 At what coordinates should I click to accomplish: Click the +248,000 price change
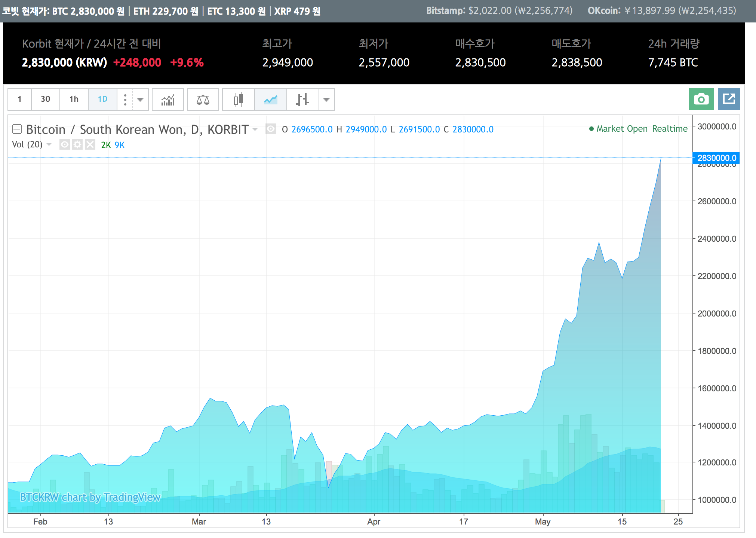[x=137, y=62]
